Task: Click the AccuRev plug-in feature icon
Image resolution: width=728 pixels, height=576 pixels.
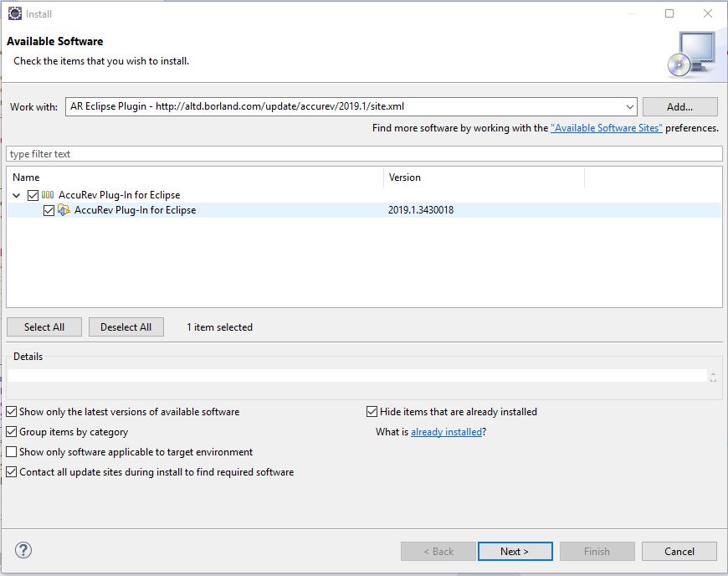Action: (64, 210)
